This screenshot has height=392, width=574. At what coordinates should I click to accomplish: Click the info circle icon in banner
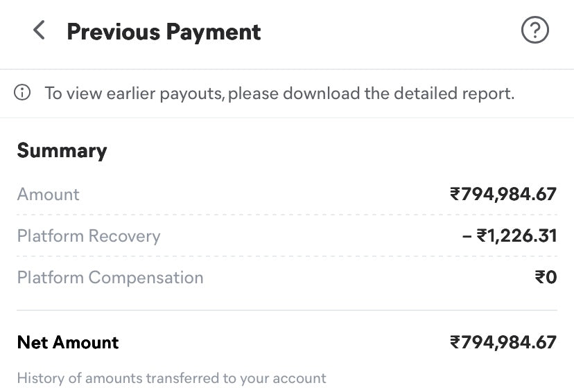coord(23,93)
